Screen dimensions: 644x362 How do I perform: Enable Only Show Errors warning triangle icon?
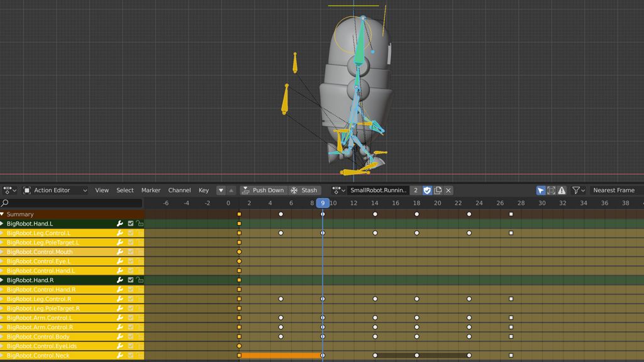click(561, 190)
